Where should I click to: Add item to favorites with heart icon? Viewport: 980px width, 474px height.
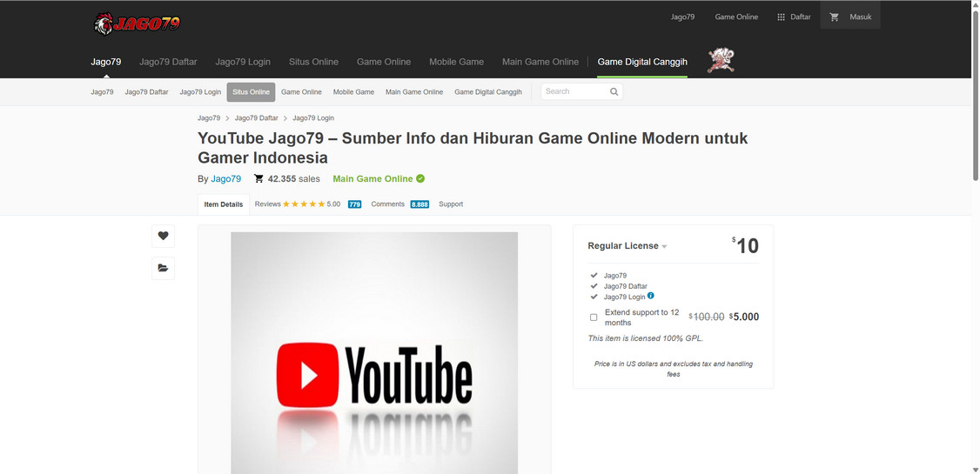[163, 236]
